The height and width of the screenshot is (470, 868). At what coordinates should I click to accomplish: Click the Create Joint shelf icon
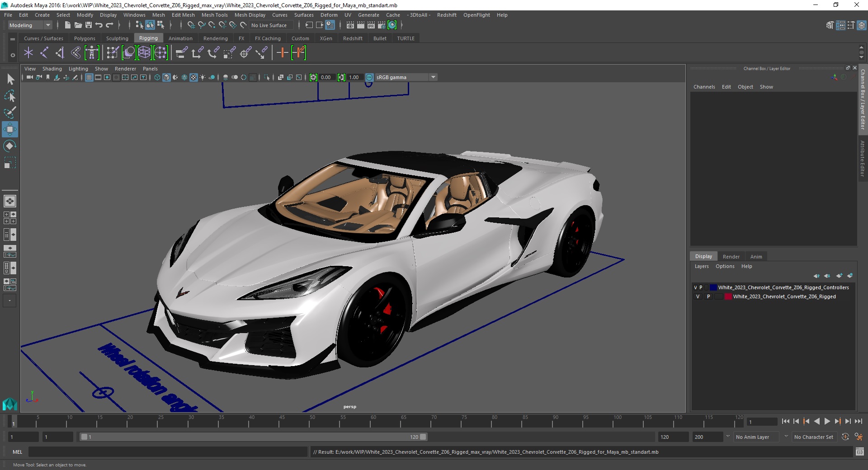[x=44, y=53]
